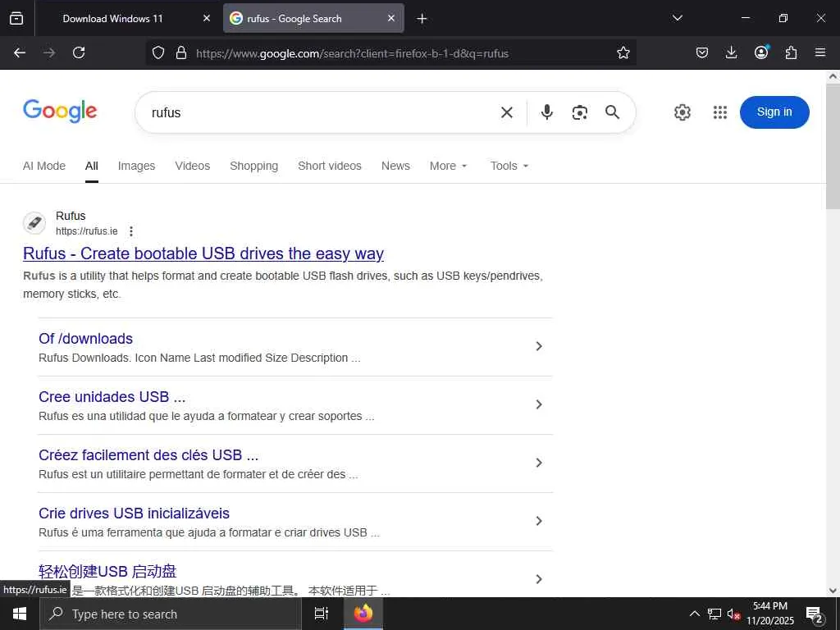Viewport: 840px width, 630px height.
Task: Click Windows taskbar search box
Action: point(171,614)
